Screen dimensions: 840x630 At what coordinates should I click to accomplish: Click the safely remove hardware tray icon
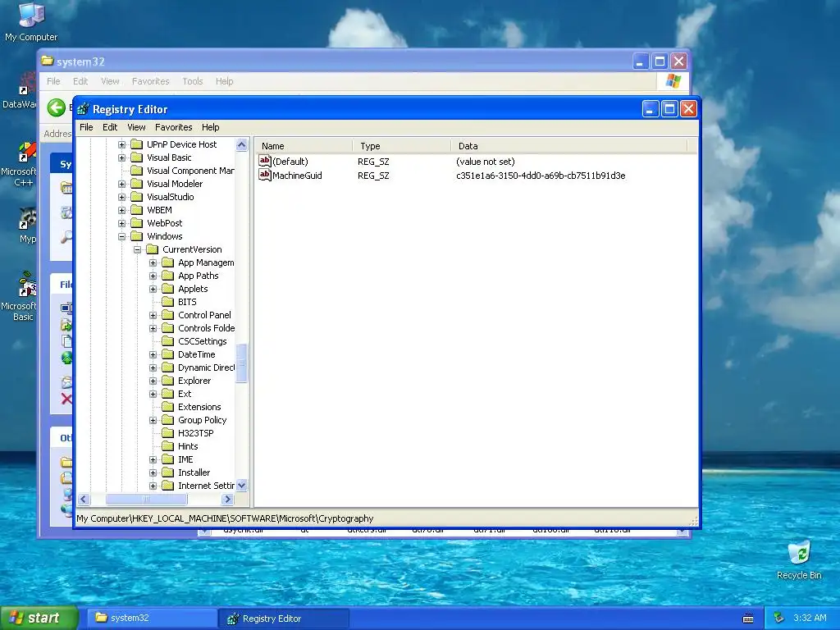click(x=778, y=618)
